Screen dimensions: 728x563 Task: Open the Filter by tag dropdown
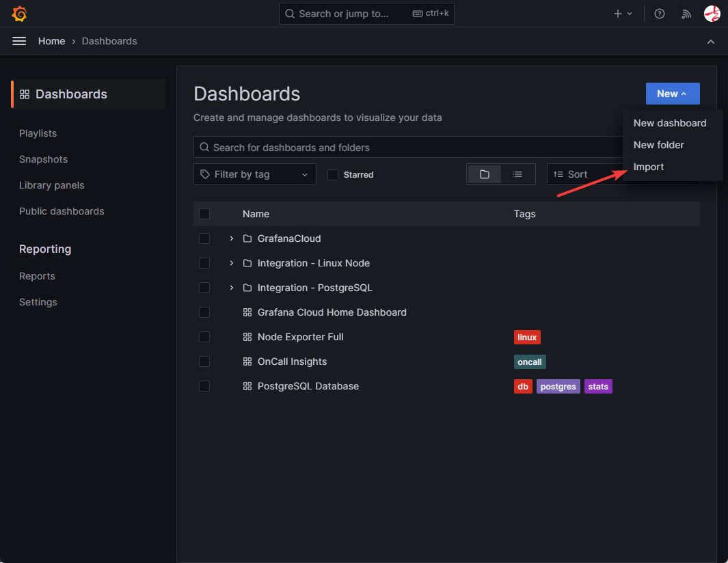[x=255, y=174]
